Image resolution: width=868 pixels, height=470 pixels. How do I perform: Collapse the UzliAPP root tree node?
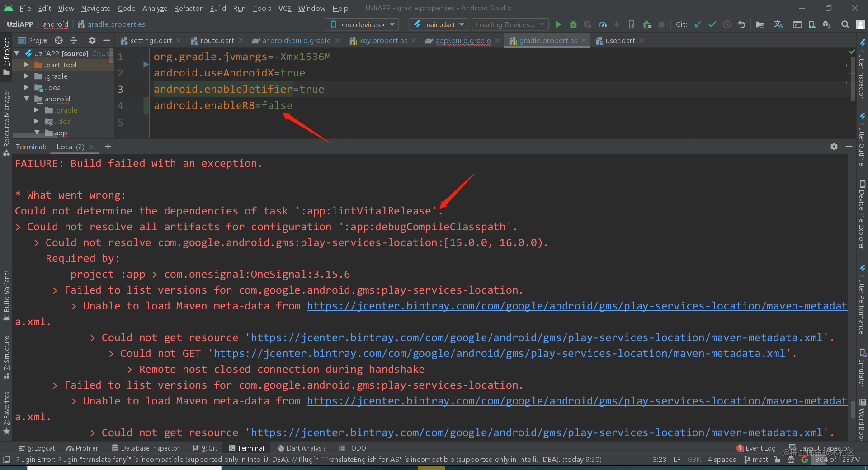17,53
